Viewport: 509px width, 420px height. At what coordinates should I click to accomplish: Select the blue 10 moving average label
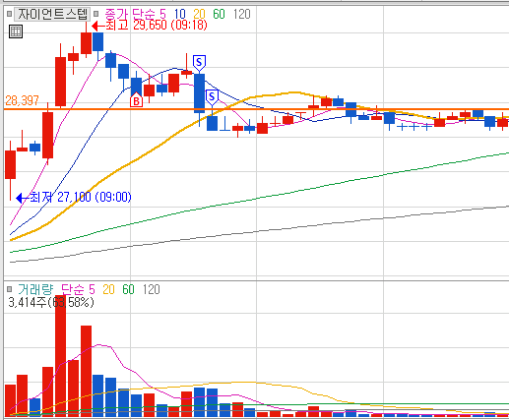180,14
